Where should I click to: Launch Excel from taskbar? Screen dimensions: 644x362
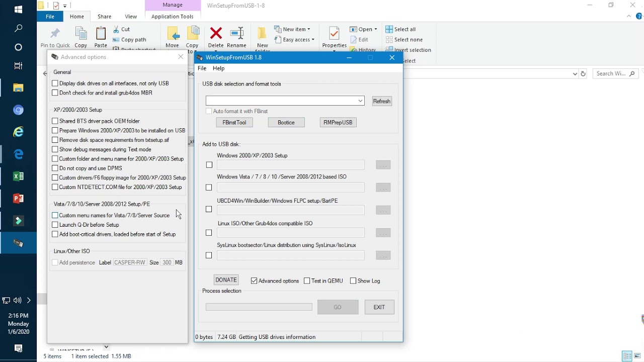click(x=18, y=176)
